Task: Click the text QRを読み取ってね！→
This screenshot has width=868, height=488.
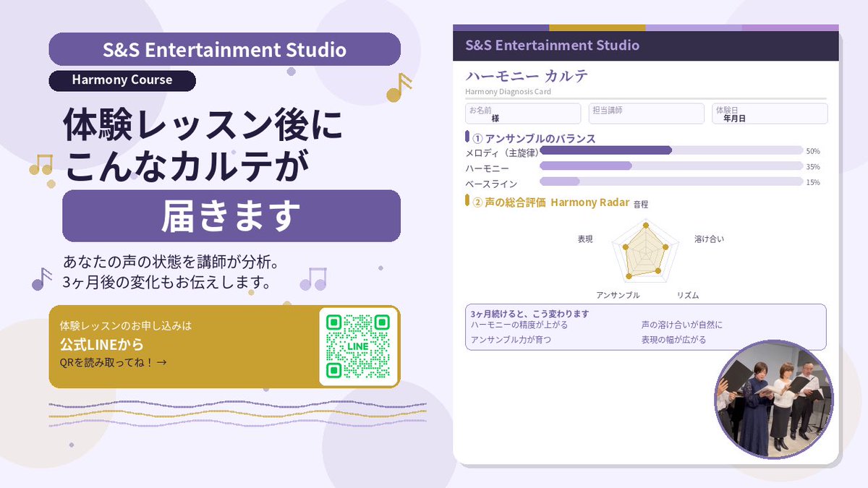Action: pos(113,362)
